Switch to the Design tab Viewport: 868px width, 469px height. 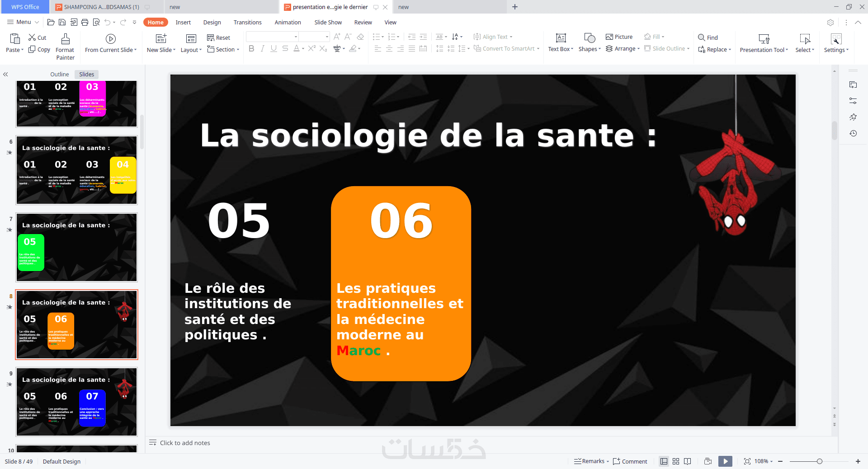coord(212,22)
